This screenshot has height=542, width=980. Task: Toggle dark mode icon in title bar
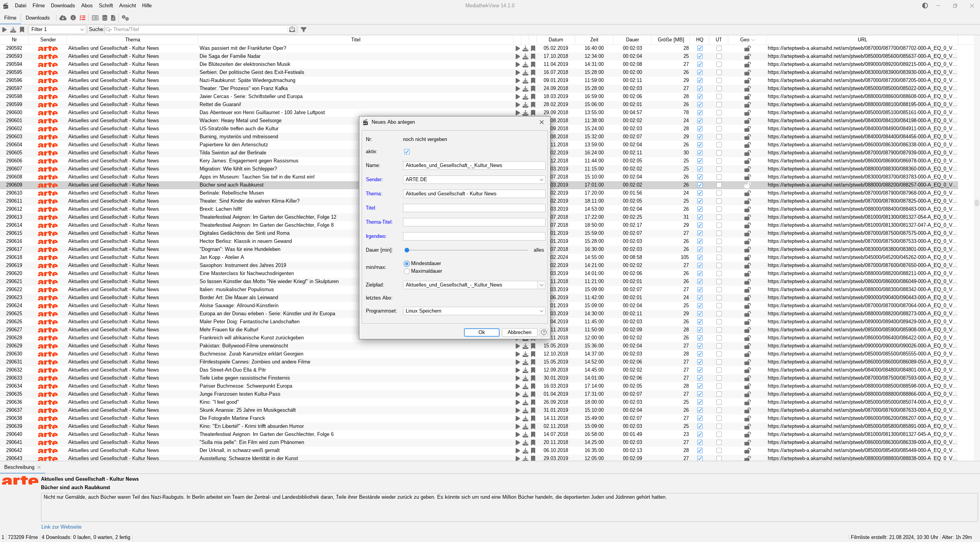(x=925, y=6)
